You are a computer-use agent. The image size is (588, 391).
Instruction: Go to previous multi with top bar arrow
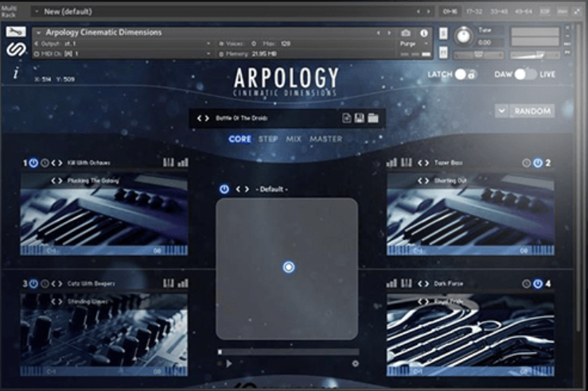pos(419,12)
